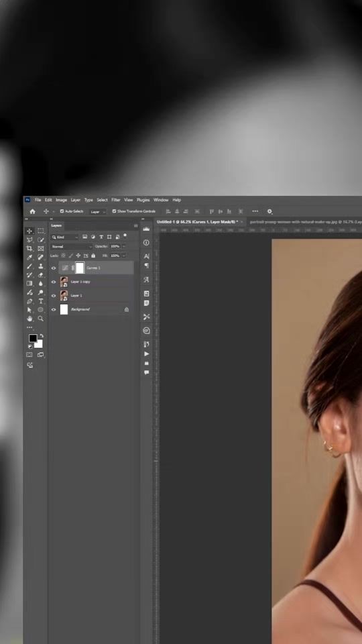The height and width of the screenshot is (644, 362).
Task: Click the Home button in options bar
Action: (32, 211)
